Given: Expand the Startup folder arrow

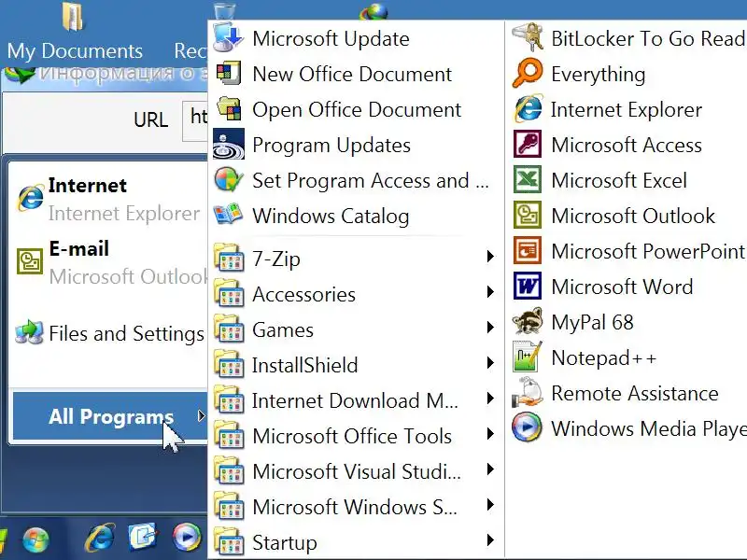Looking at the screenshot, I should pos(489,542).
